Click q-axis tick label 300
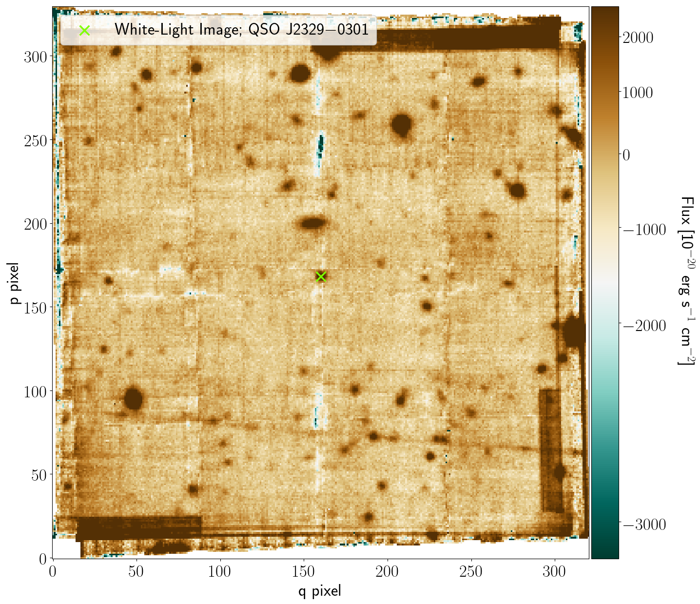 555,571
